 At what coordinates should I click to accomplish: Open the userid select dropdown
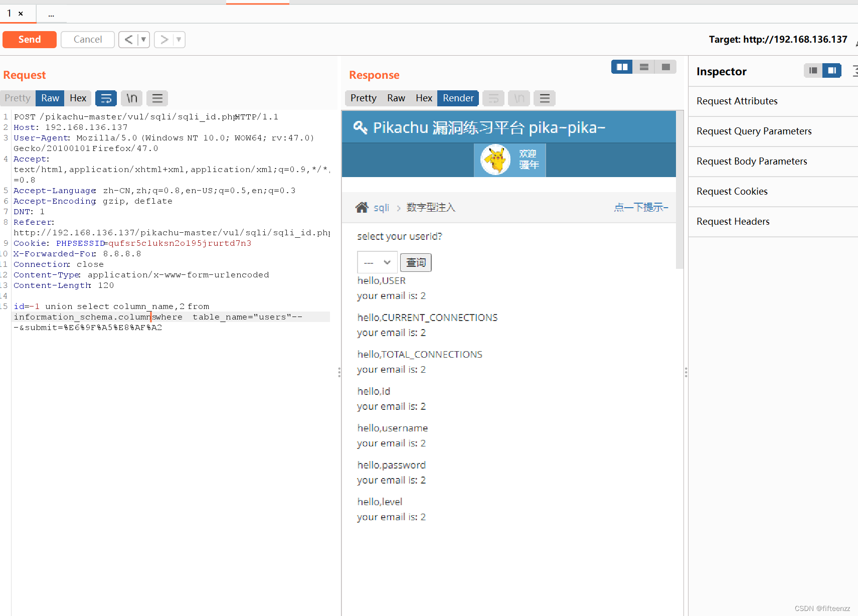coord(377,262)
